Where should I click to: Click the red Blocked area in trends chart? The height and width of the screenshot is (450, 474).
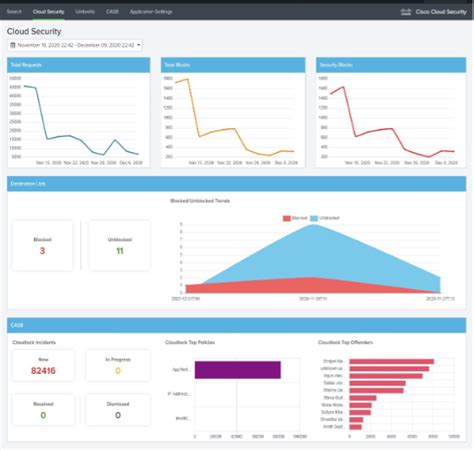pos(312,287)
